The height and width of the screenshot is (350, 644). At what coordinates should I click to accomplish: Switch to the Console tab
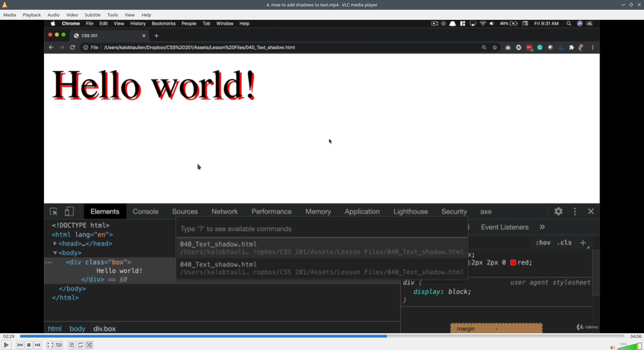(146, 212)
